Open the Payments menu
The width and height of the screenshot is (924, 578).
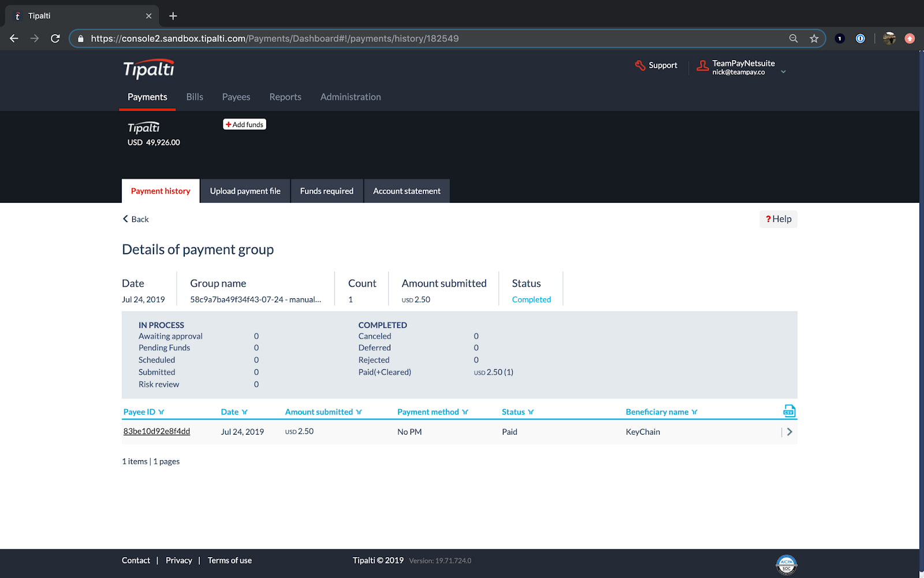(x=147, y=97)
